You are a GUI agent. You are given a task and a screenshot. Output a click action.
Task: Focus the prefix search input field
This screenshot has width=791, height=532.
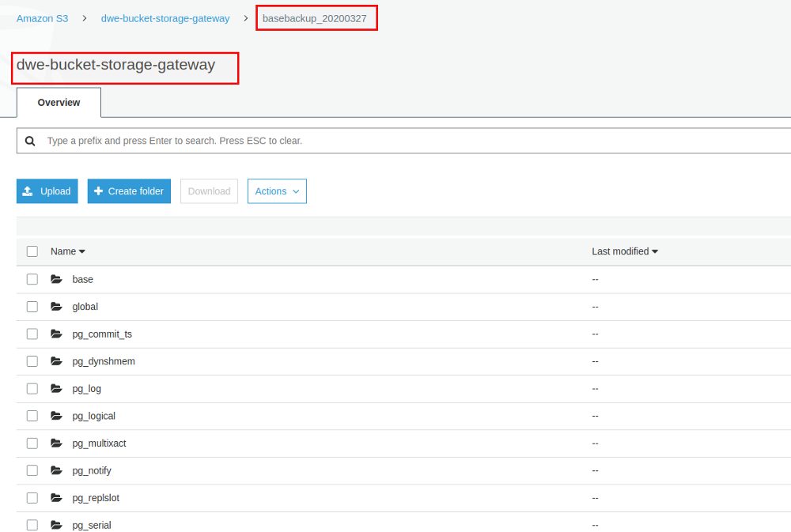(403, 141)
